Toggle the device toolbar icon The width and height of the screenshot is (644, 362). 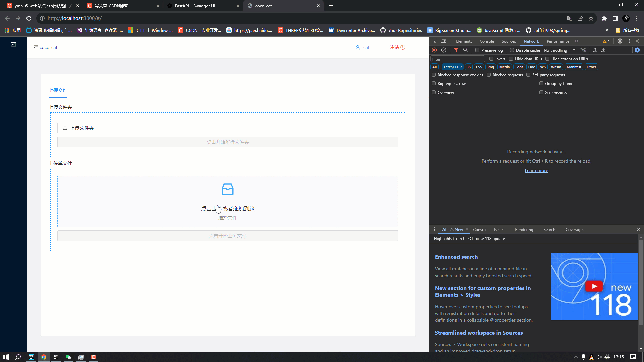click(444, 41)
